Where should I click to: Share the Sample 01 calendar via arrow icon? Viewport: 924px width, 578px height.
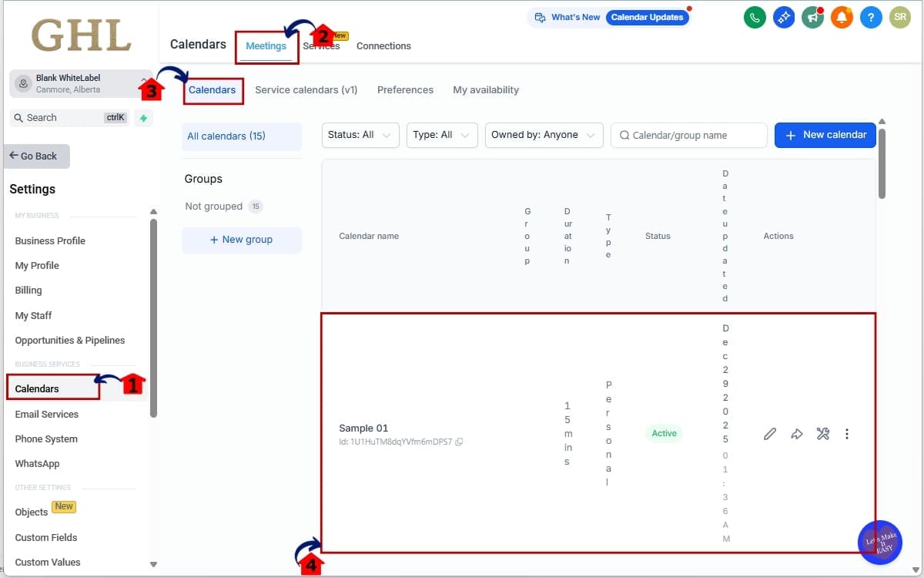coord(796,434)
